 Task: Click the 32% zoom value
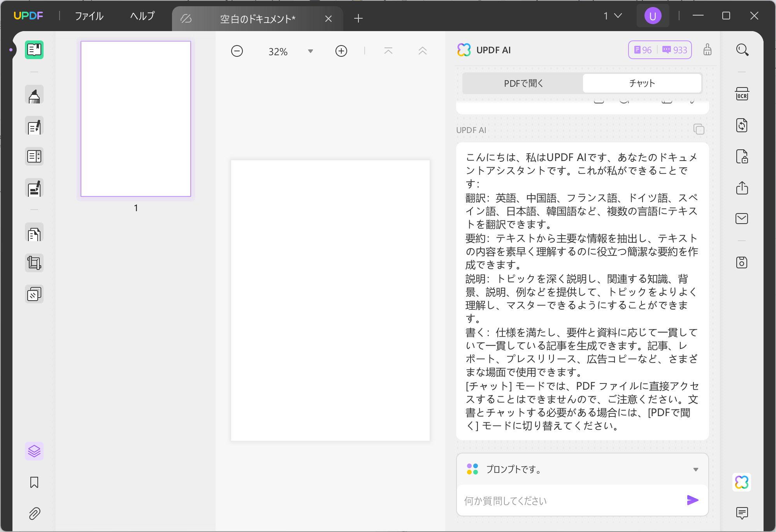278,51
